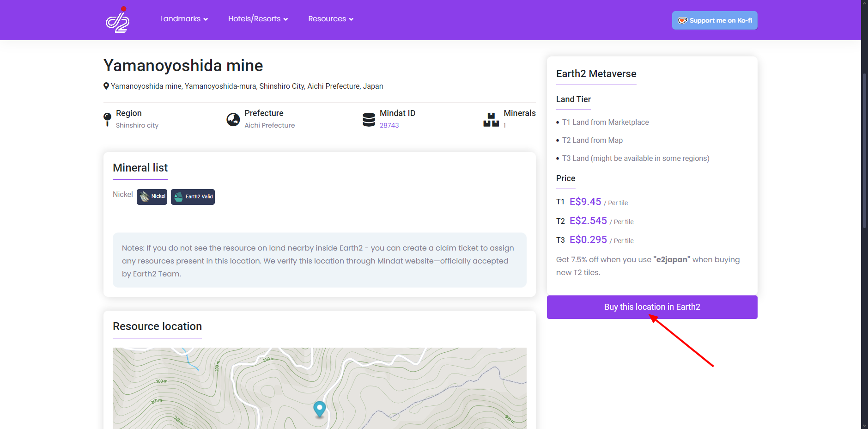This screenshot has width=868, height=429.
Task: Click T2 Land from Map item
Action: click(592, 140)
